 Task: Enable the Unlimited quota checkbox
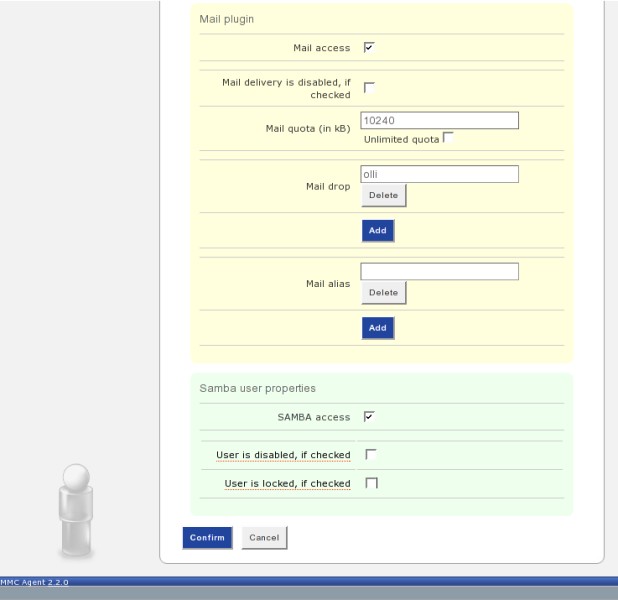(448, 138)
